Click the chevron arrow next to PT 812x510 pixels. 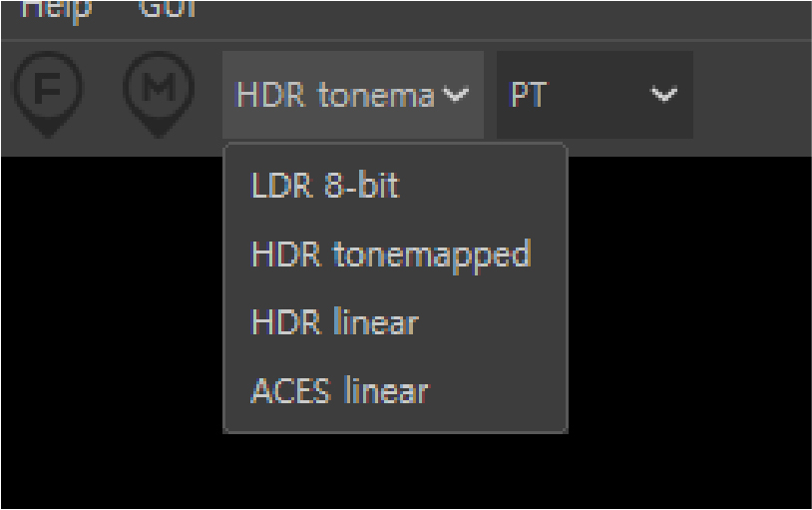(x=664, y=95)
